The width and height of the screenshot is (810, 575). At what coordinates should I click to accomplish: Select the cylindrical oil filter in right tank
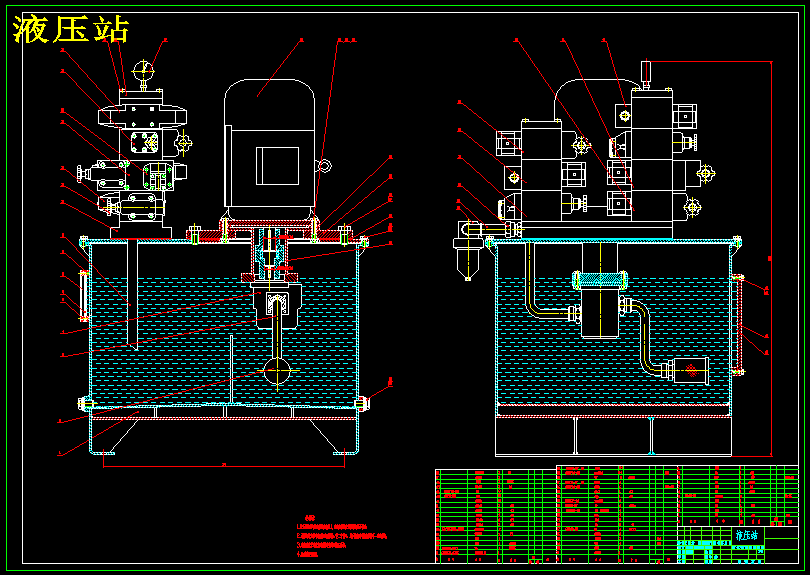click(691, 371)
